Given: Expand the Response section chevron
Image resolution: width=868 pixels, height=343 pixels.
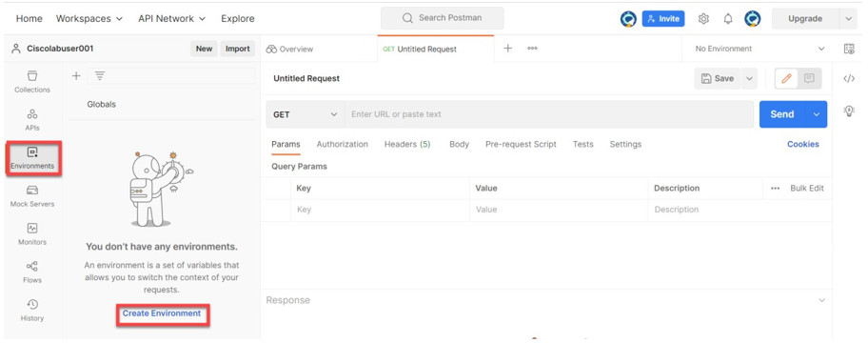Looking at the screenshot, I should pos(822,300).
